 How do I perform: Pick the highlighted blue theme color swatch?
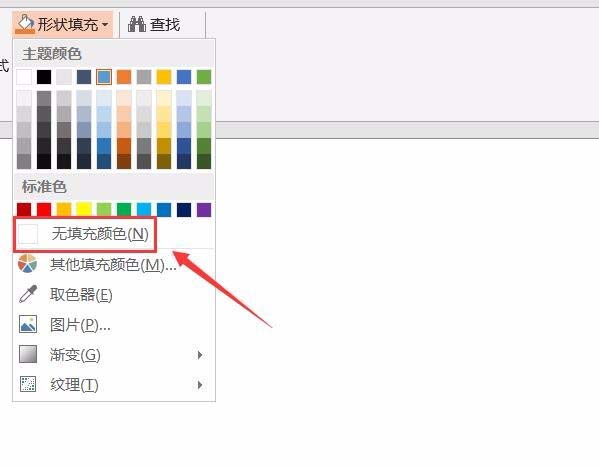104,77
